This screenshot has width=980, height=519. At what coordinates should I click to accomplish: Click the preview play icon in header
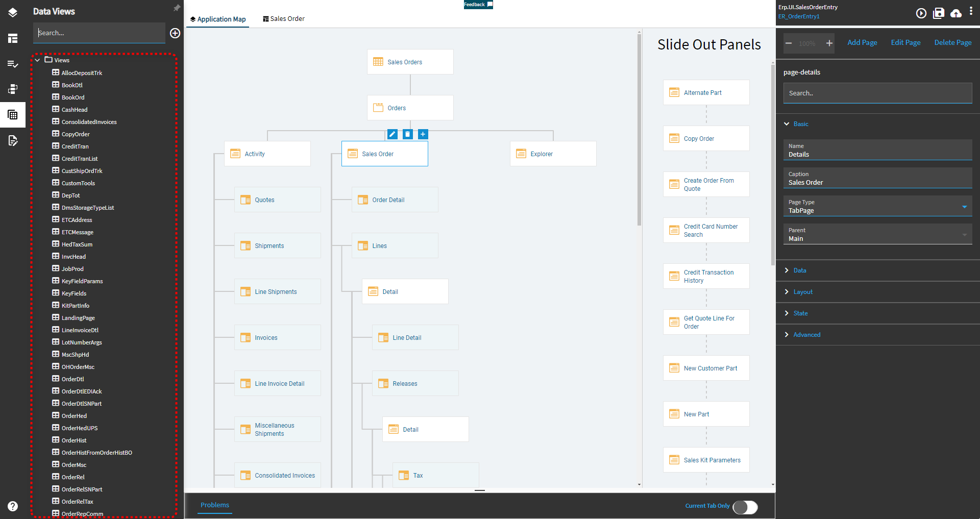921,13
